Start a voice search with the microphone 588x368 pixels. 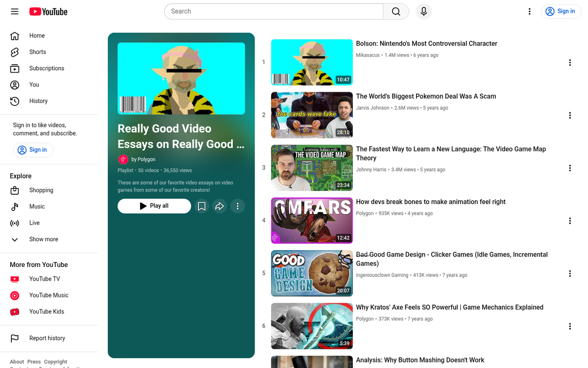(x=423, y=11)
